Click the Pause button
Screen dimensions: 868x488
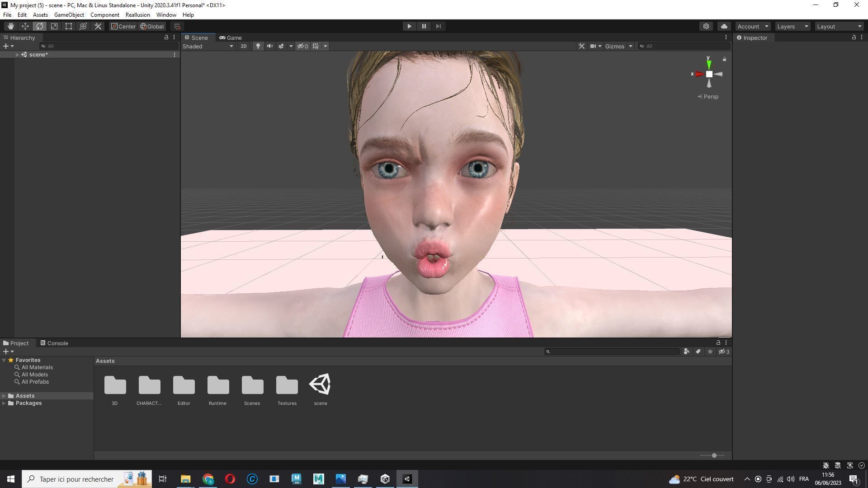coord(424,26)
